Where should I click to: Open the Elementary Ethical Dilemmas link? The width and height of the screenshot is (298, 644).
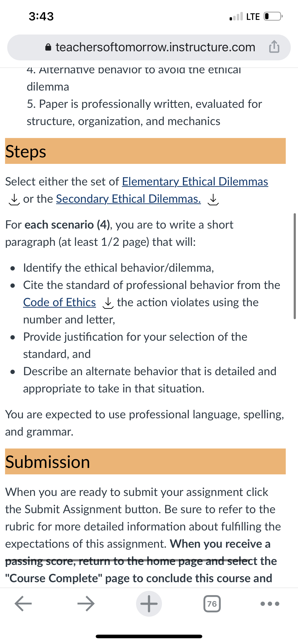pos(195,182)
